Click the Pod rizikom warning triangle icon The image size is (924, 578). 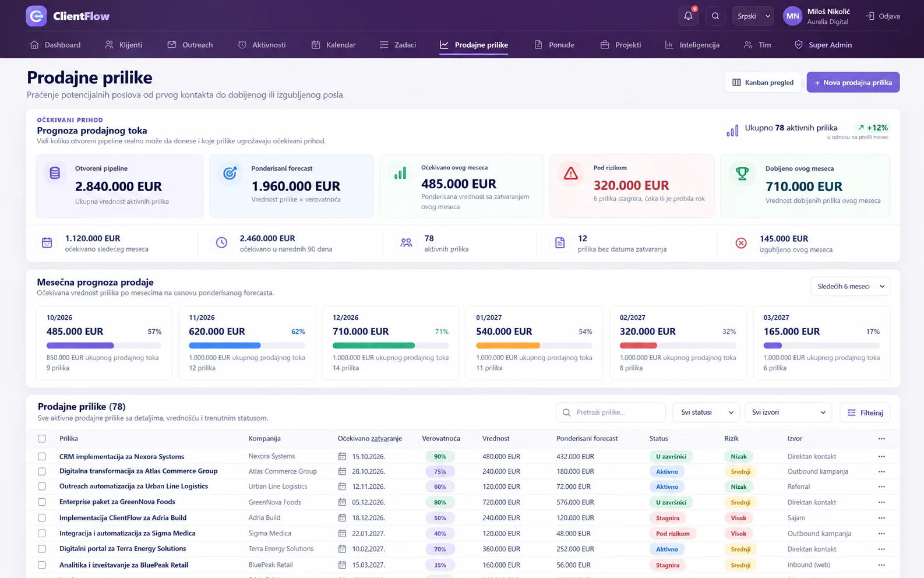571,173
